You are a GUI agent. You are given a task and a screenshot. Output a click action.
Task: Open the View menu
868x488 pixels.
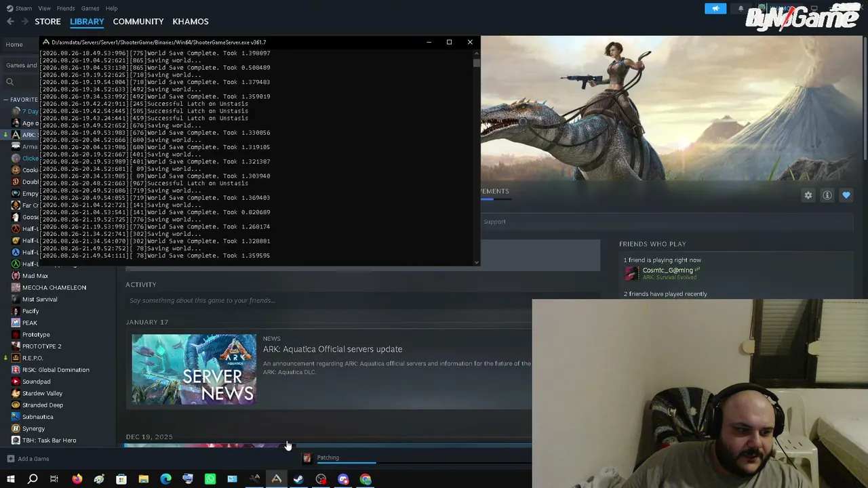(x=44, y=8)
